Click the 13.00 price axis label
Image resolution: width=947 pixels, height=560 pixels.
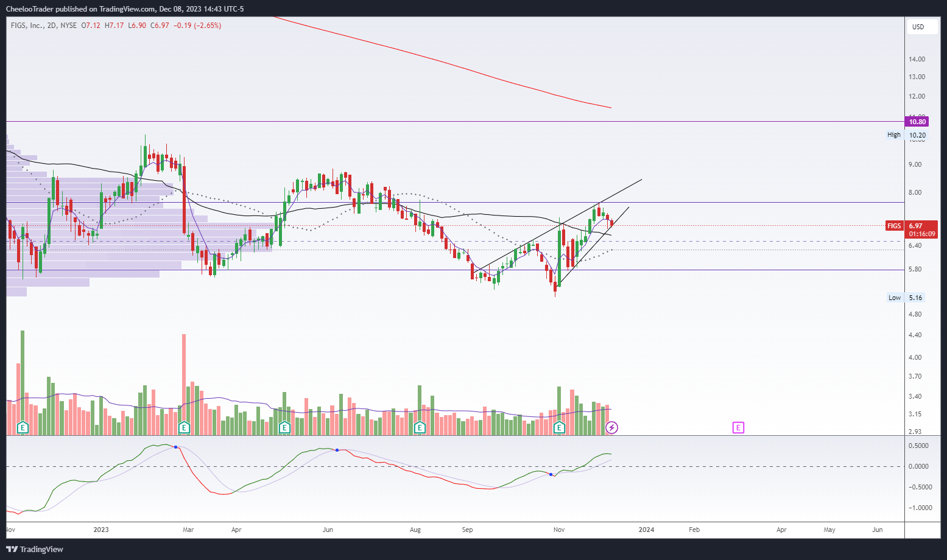pyautogui.click(x=917, y=77)
